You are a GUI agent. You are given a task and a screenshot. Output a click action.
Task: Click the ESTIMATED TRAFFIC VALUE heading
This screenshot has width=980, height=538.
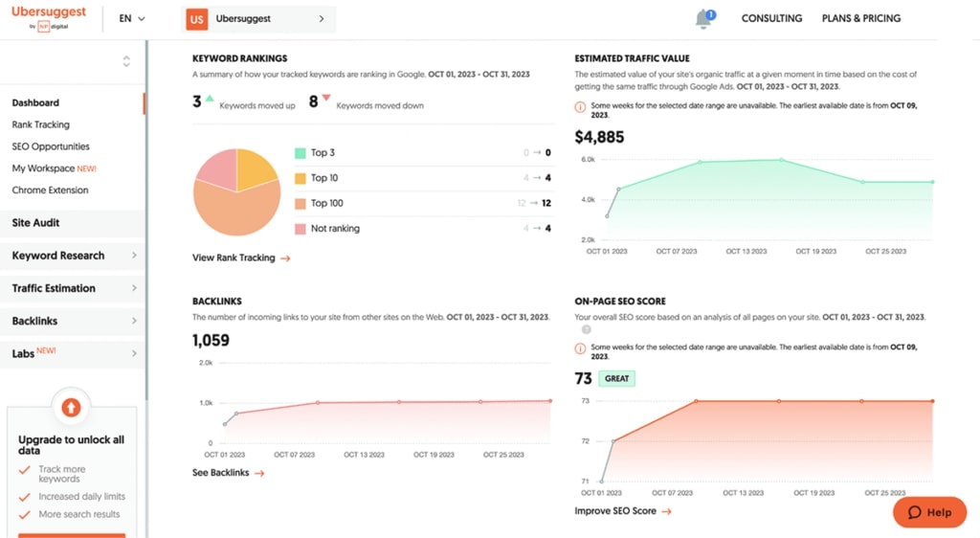point(632,58)
